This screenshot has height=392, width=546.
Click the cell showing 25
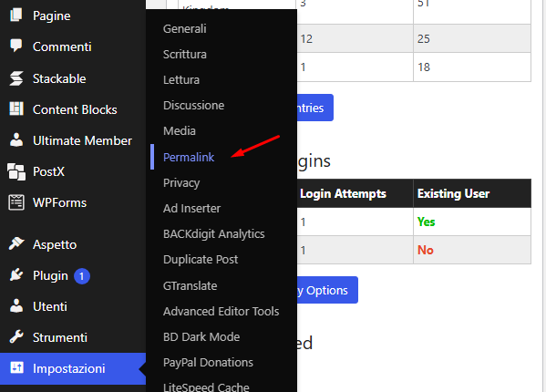point(472,38)
